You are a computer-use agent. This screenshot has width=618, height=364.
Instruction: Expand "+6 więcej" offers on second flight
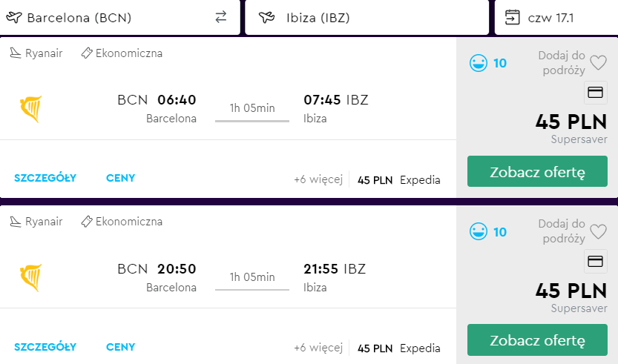coord(318,348)
